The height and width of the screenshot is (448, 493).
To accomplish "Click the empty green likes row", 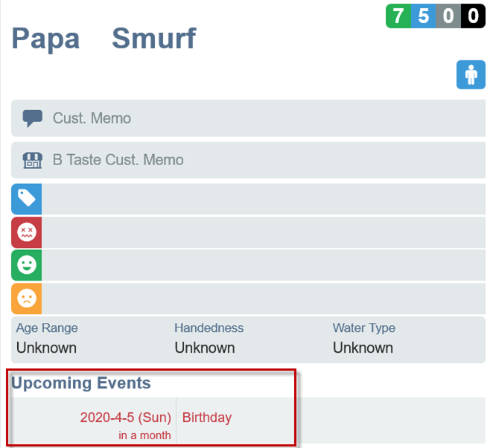I will click(x=264, y=265).
